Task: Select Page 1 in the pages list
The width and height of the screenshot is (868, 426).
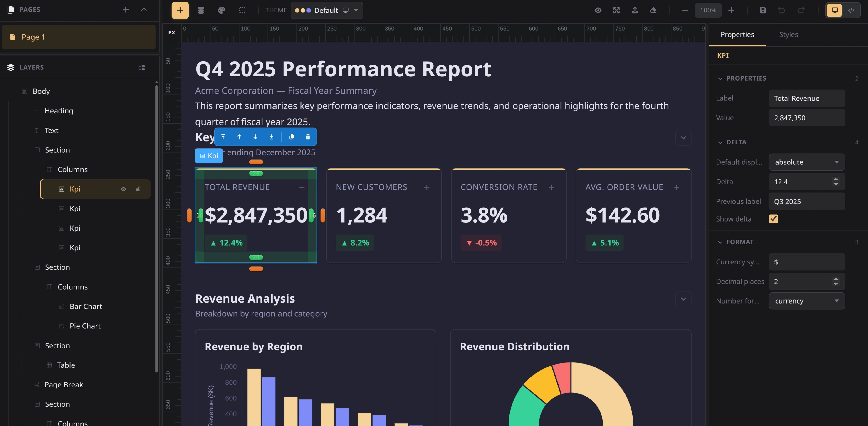Action: [79, 37]
